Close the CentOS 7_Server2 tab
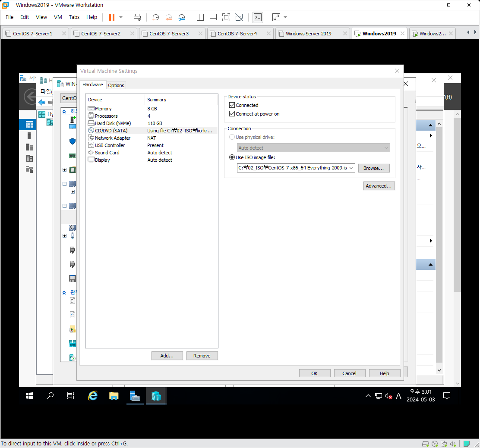This screenshot has width=480, height=448. click(132, 33)
